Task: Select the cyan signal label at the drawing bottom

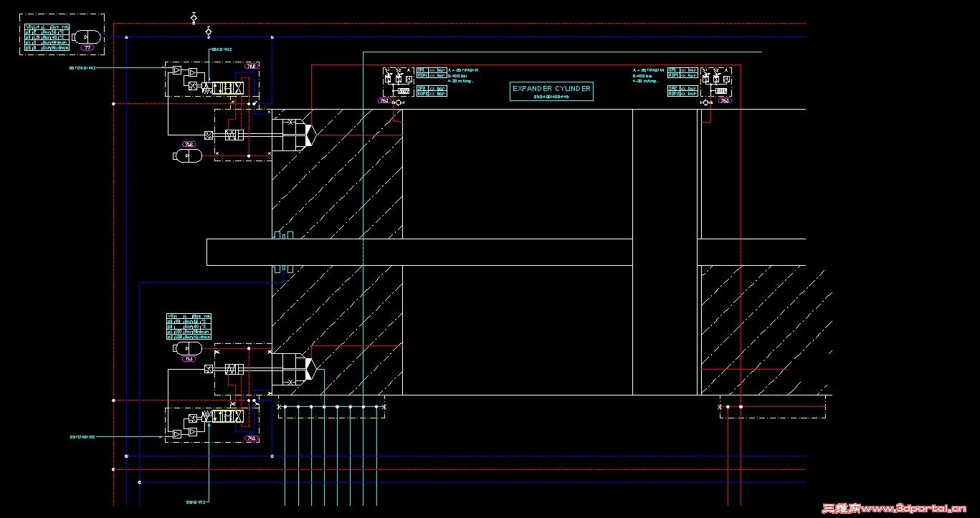Action: [x=196, y=502]
